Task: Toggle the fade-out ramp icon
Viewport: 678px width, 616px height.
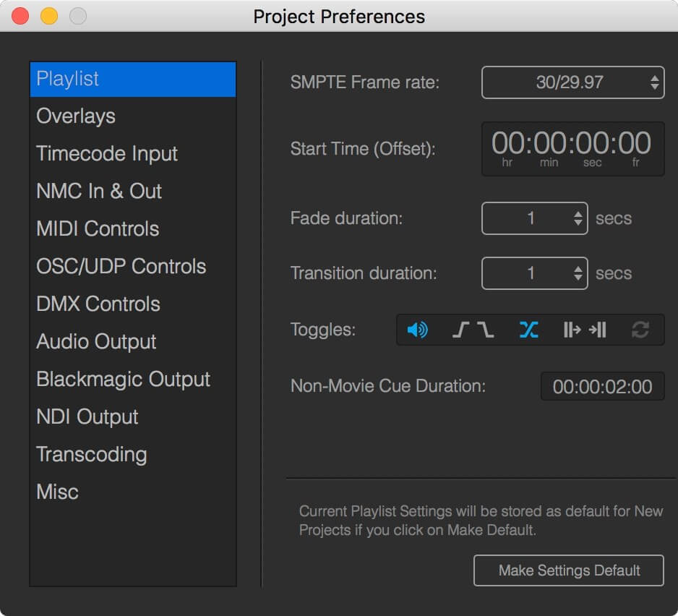Action: click(x=486, y=330)
